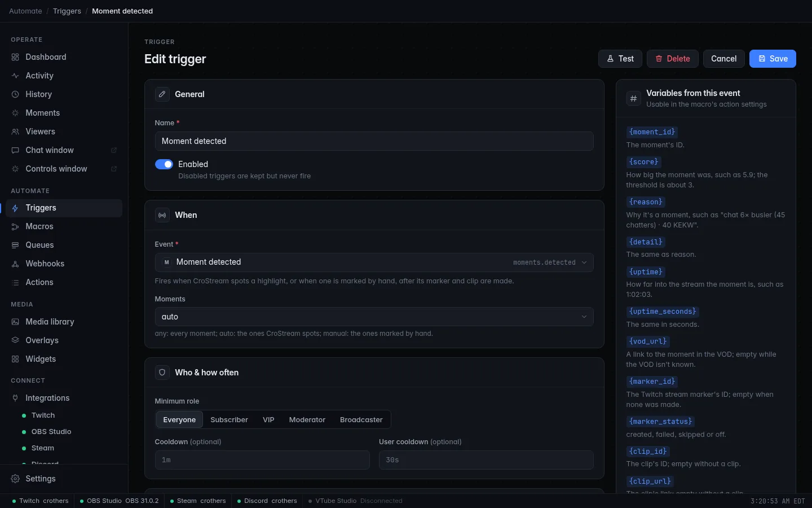
Task: Select Subscriber as minimum role
Action: 229,419
